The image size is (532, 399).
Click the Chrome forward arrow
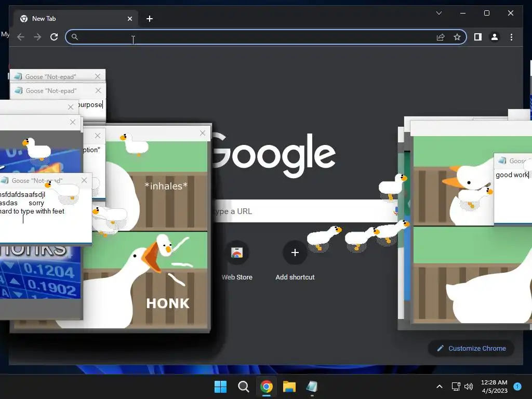coord(37,37)
